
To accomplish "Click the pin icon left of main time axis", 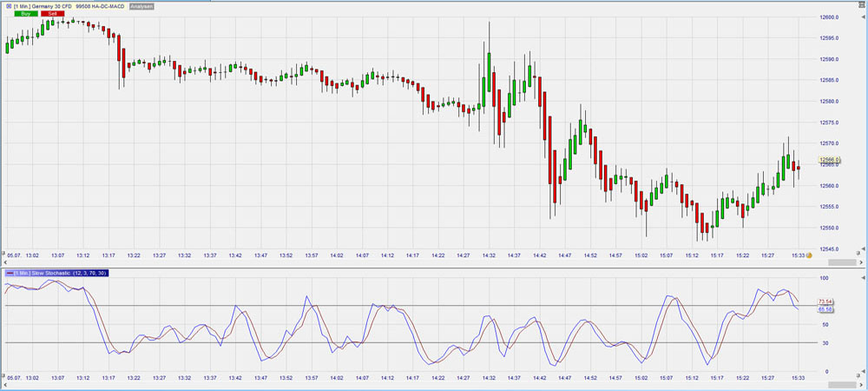I will click(4, 254).
